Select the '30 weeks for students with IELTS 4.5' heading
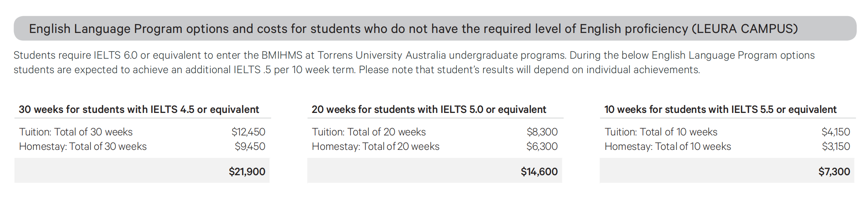868x217 pixels. (139, 109)
